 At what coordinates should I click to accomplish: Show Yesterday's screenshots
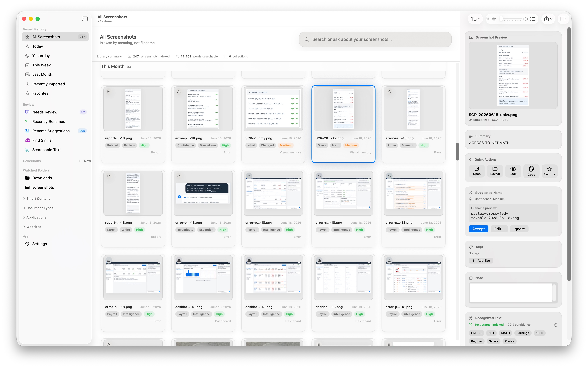(x=55, y=56)
